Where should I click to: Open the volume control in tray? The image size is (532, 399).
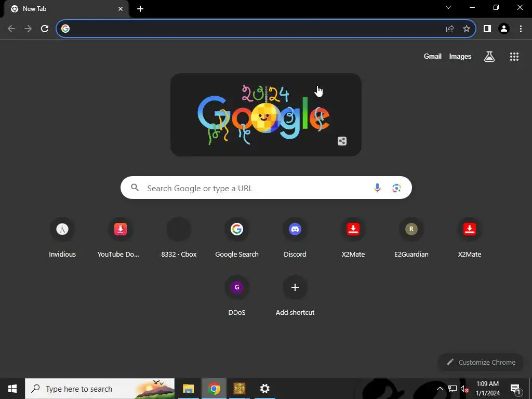pos(464,389)
